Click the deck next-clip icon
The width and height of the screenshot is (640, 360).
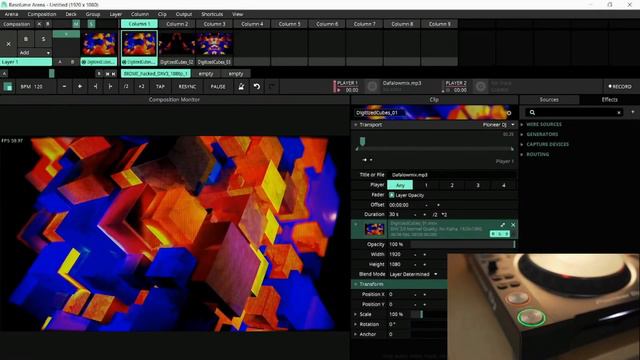113,74
